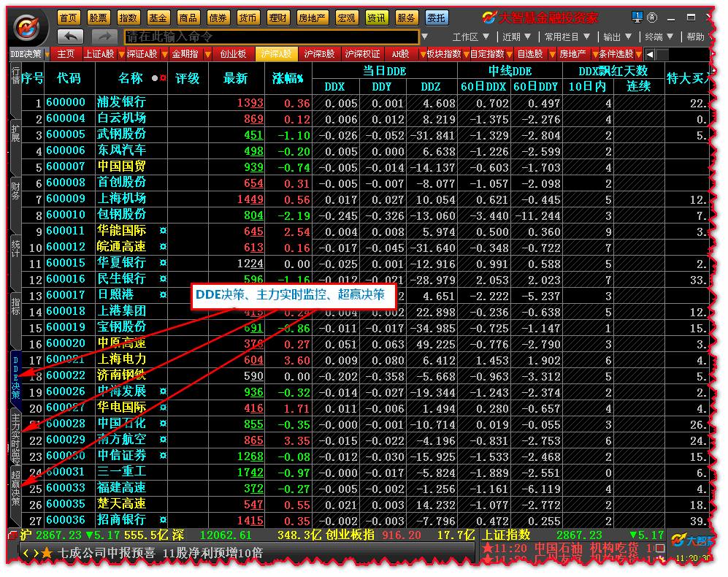Viewport: 728px width, 577px height.
Task: Click the monitor icon in title bar
Action: coord(637,18)
